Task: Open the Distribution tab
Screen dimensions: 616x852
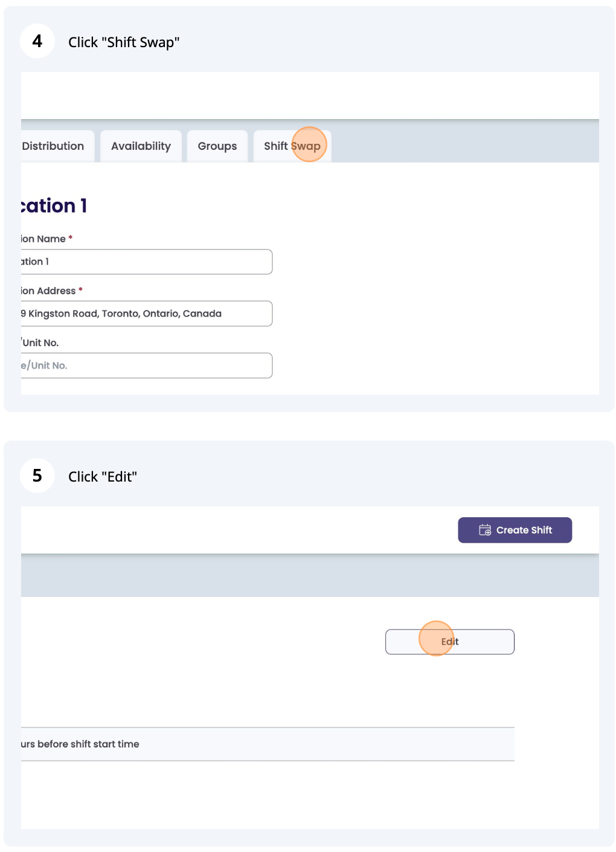Action: (x=54, y=146)
